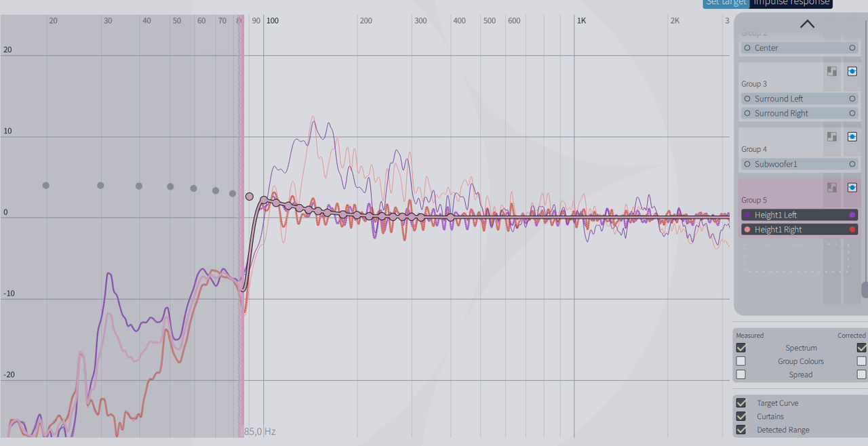Click the grey target point at 30 Hz
Viewport: 868px width, 446px height.
pyautogui.click(x=100, y=185)
